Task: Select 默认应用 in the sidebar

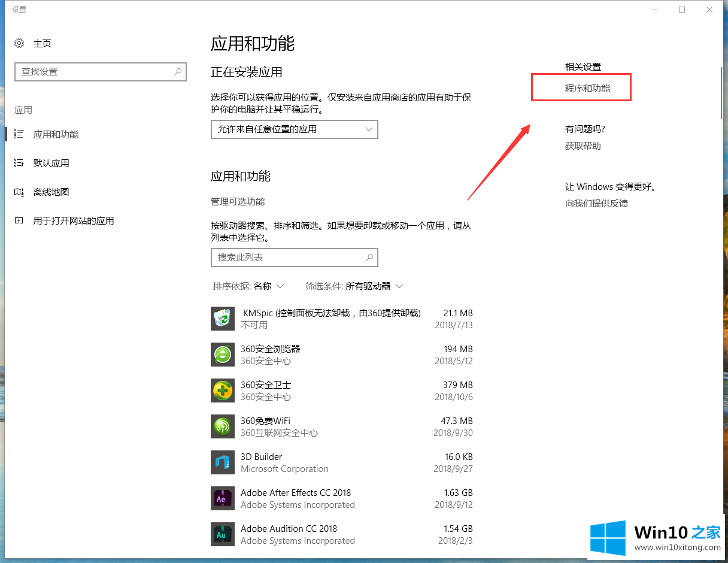Action: coord(51,163)
